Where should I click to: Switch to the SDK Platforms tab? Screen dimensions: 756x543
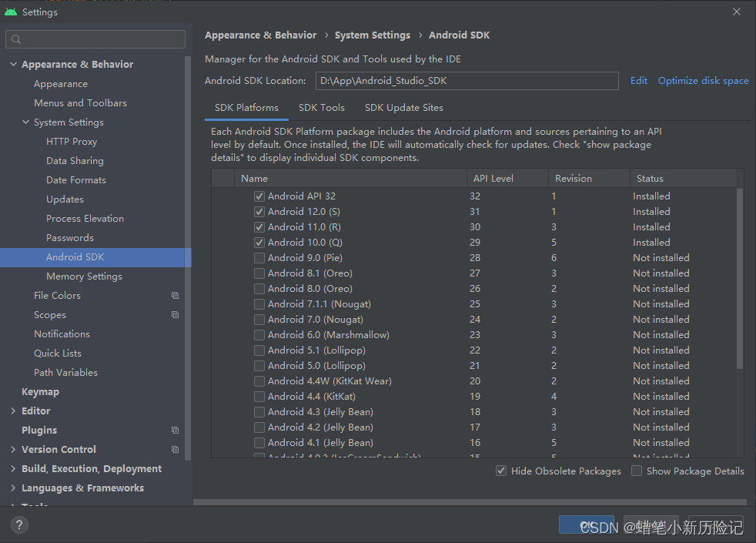(x=246, y=108)
